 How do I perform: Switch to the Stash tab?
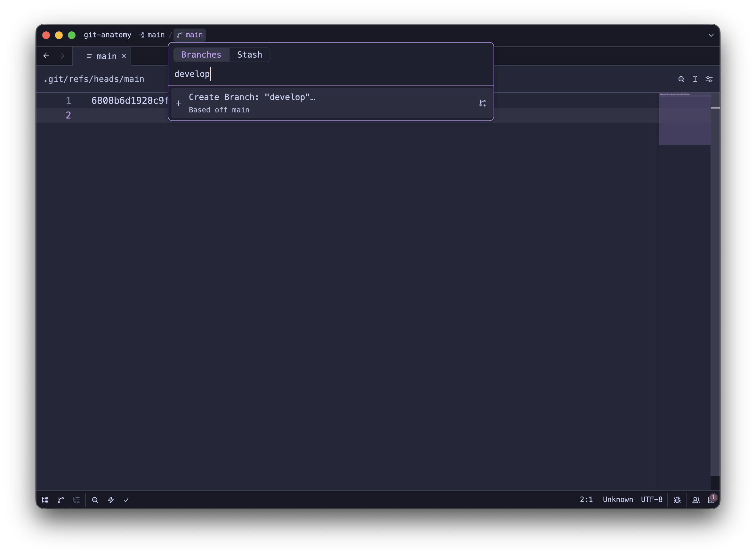(249, 54)
